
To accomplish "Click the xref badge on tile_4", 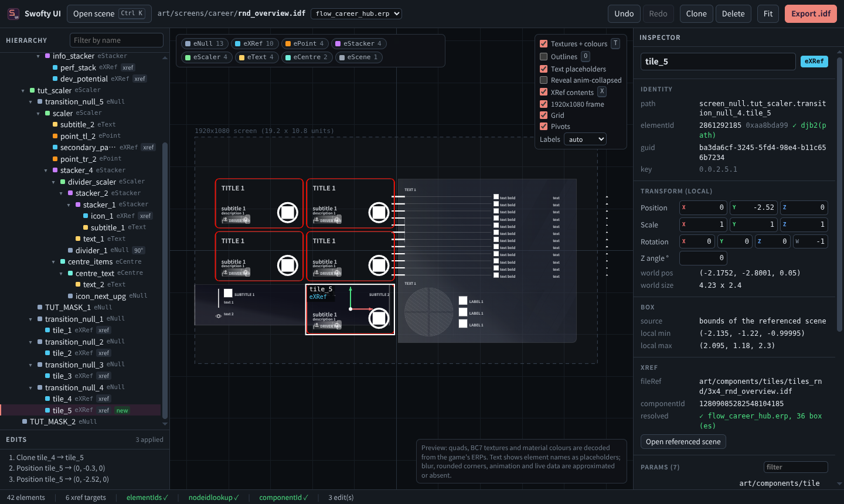I will click(x=104, y=399).
